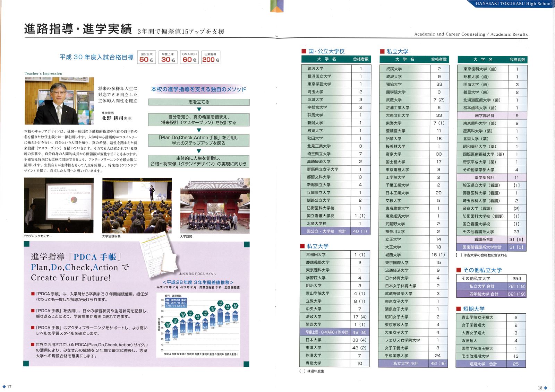Screen dimensions: 555x392
Task: Click the teacher portrait photo of 北野 耕司先生
Action: tap(59, 101)
